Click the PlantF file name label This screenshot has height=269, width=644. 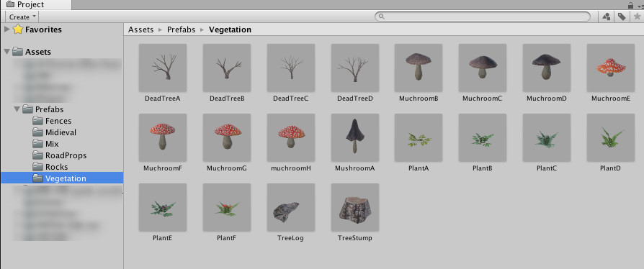227,238
